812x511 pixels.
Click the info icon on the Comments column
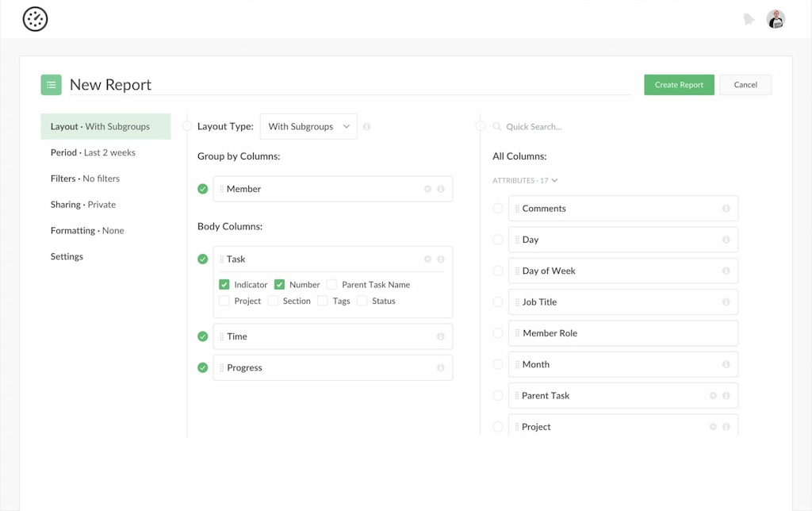point(727,208)
